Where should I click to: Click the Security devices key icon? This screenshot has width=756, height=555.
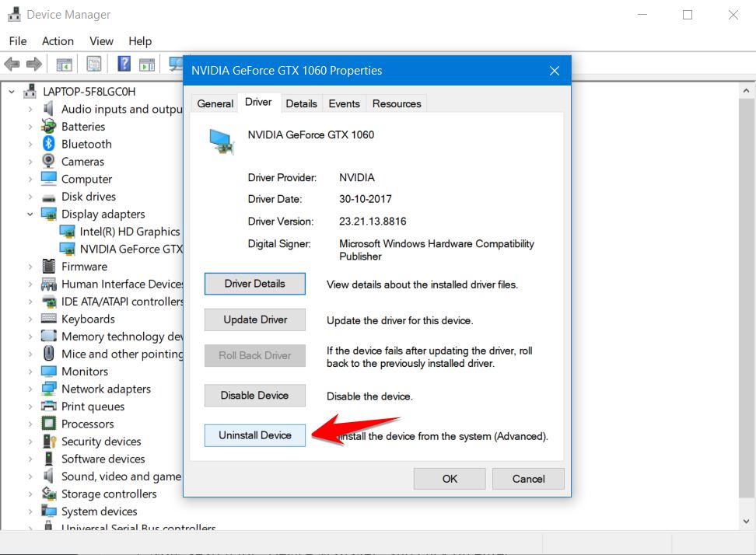coord(49,441)
